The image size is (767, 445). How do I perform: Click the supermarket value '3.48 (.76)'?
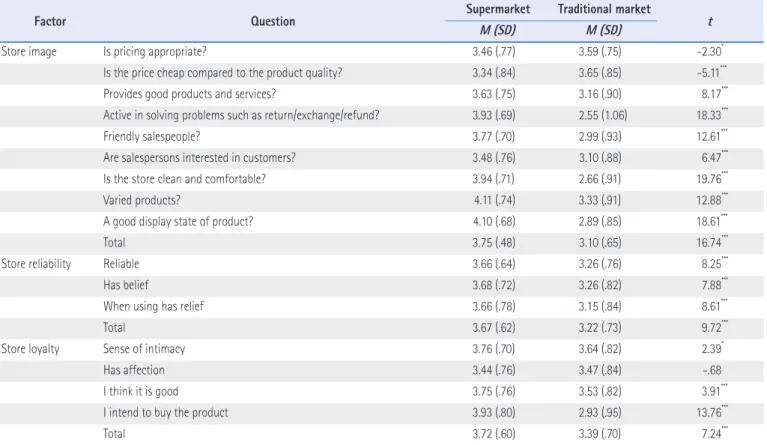[x=494, y=157]
